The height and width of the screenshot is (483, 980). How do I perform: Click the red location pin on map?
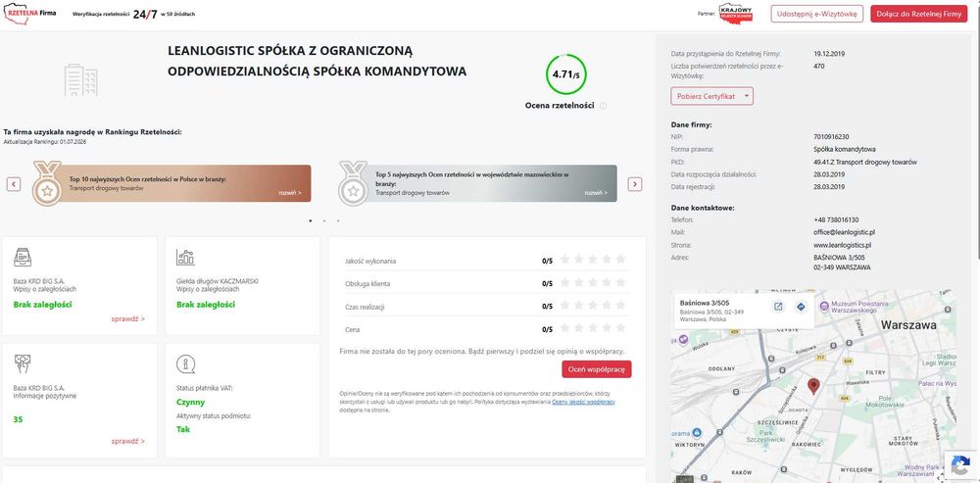tap(813, 386)
